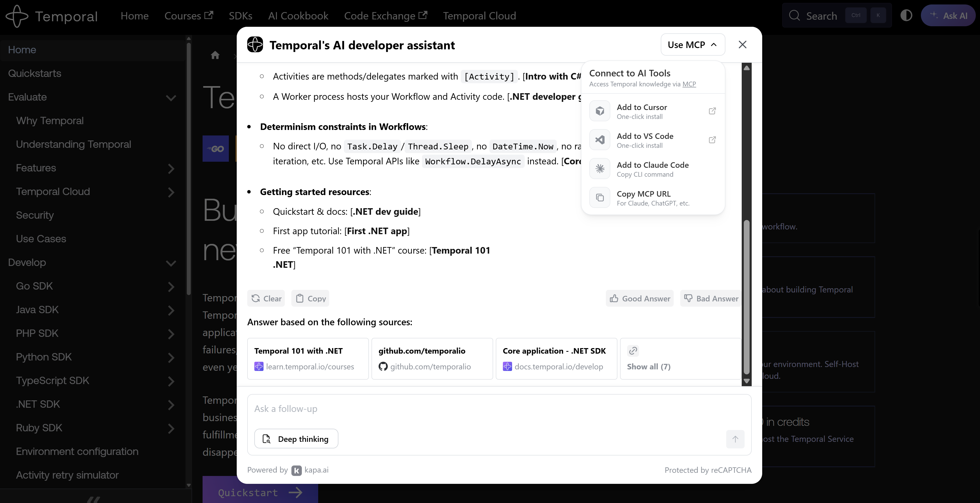Enable Deep thinking mode
The height and width of the screenshot is (503, 980).
[296, 438]
